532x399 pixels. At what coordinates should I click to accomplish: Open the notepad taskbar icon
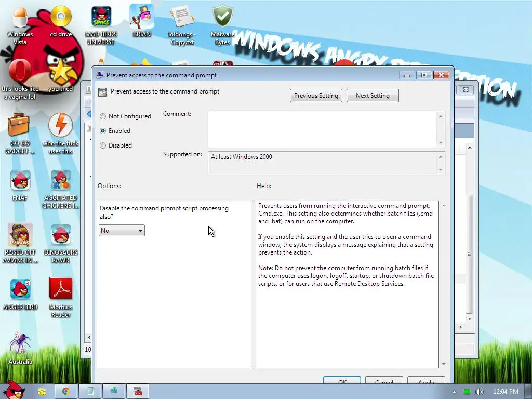pyautogui.click(x=90, y=392)
